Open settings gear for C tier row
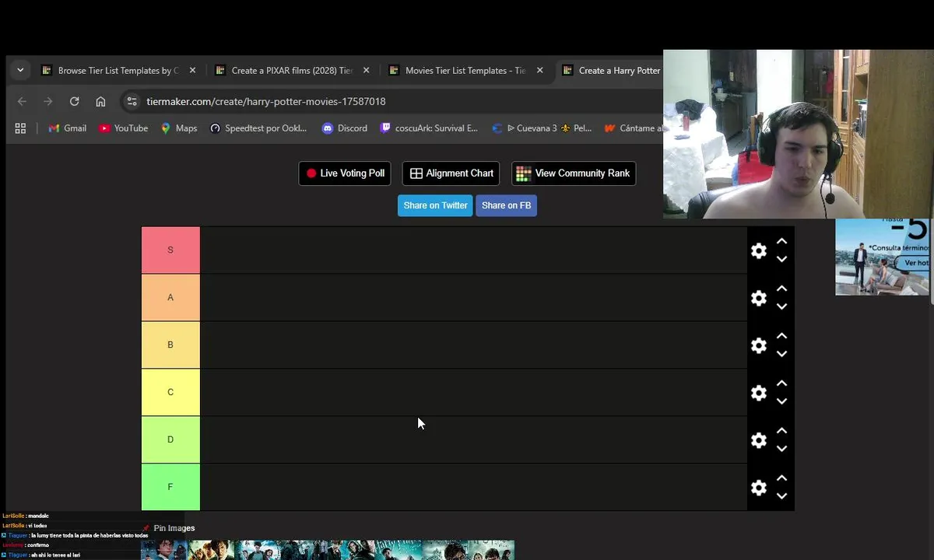Viewport: 934px width, 560px height. 759,393
